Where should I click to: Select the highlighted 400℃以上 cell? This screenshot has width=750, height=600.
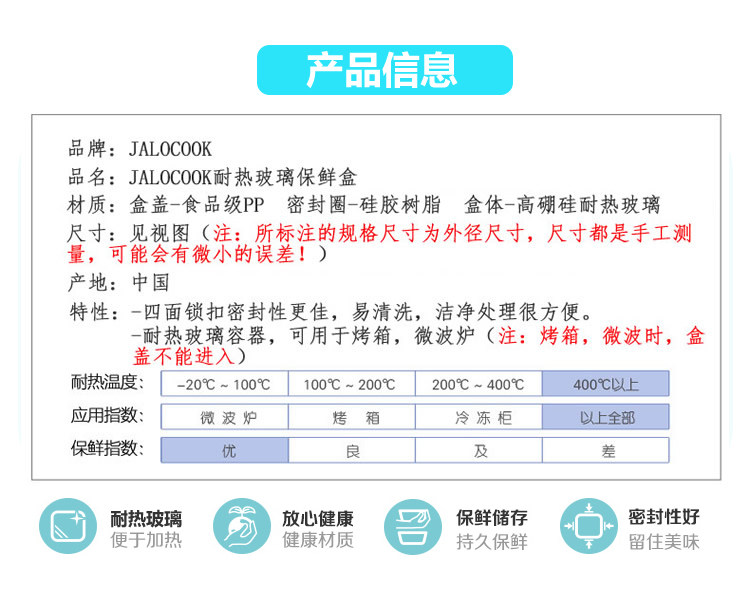(606, 384)
